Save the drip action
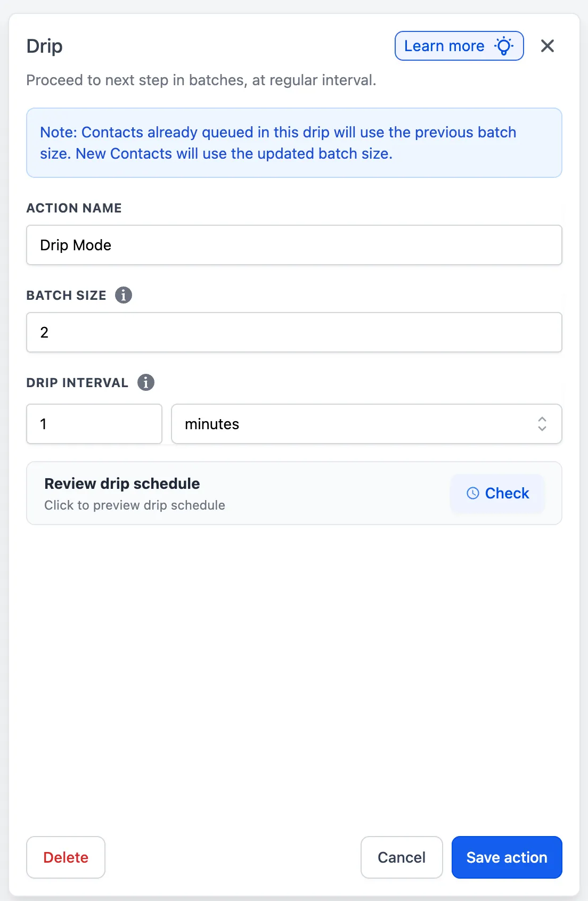 pyautogui.click(x=507, y=857)
